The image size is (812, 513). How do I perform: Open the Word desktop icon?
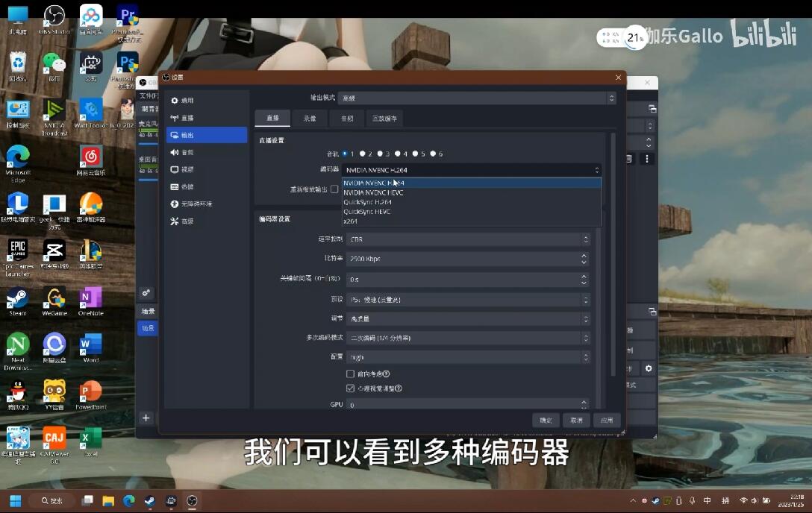pos(90,348)
